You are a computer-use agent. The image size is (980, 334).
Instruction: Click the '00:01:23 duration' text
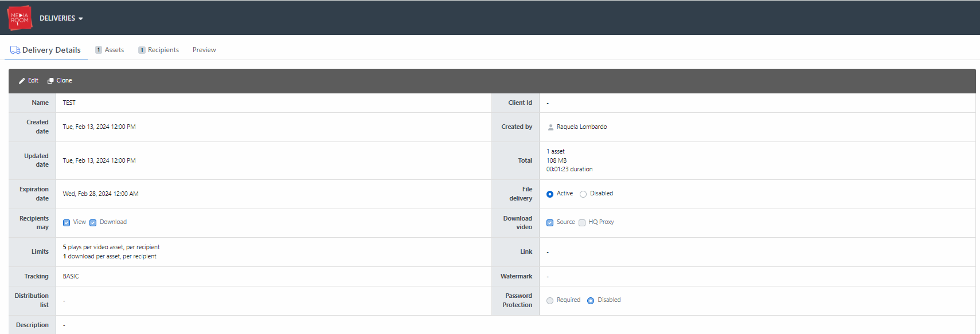pyautogui.click(x=569, y=169)
